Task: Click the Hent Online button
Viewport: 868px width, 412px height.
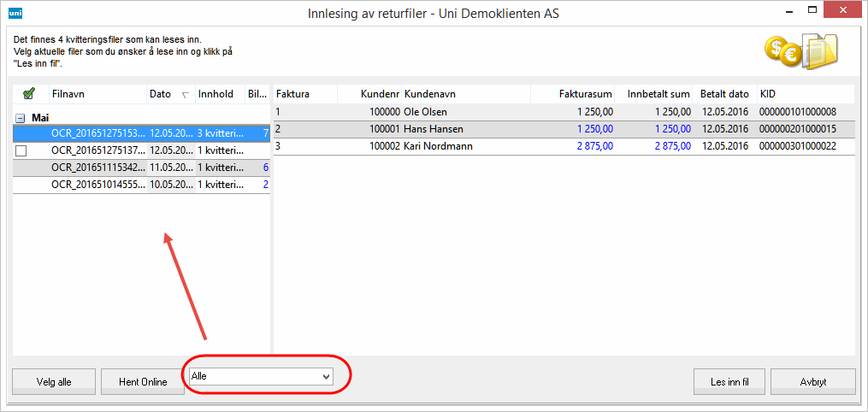Action: pyautogui.click(x=143, y=382)
